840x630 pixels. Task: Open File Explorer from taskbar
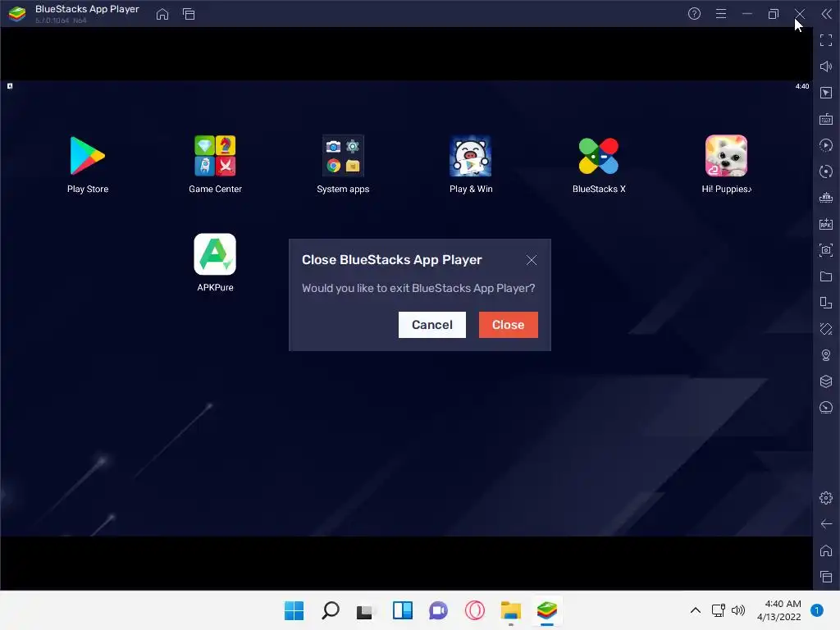pyautogui.click(x=510, y=610)
